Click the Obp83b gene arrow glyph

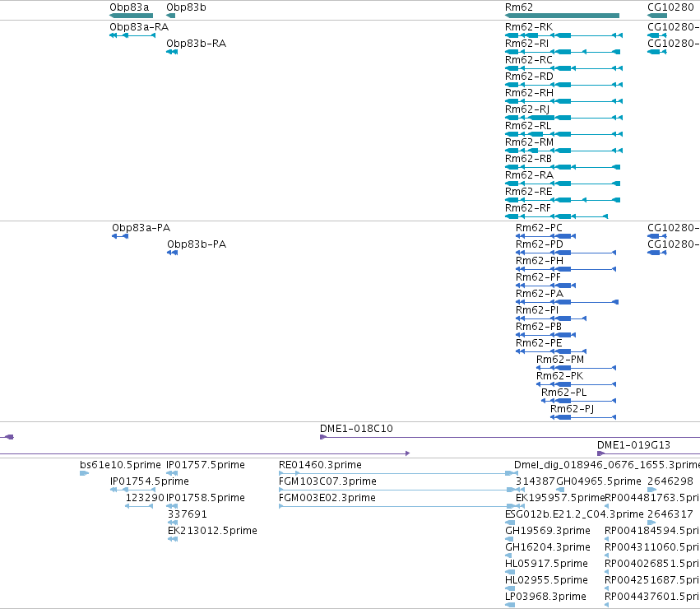pos(170,16)
